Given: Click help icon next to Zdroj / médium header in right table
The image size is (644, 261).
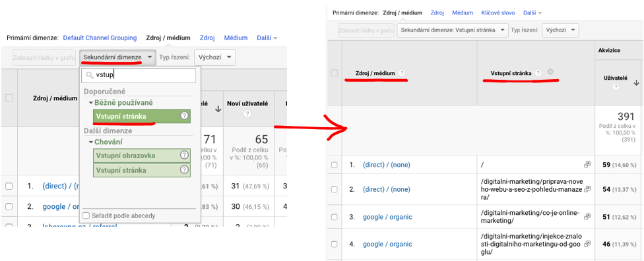Looking at the screenshot, I should click(x=402, y=73).
